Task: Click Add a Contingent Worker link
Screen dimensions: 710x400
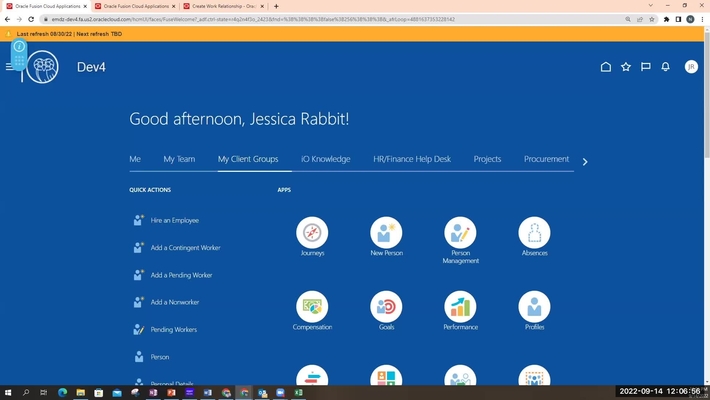Action: (x=185, y=248)
